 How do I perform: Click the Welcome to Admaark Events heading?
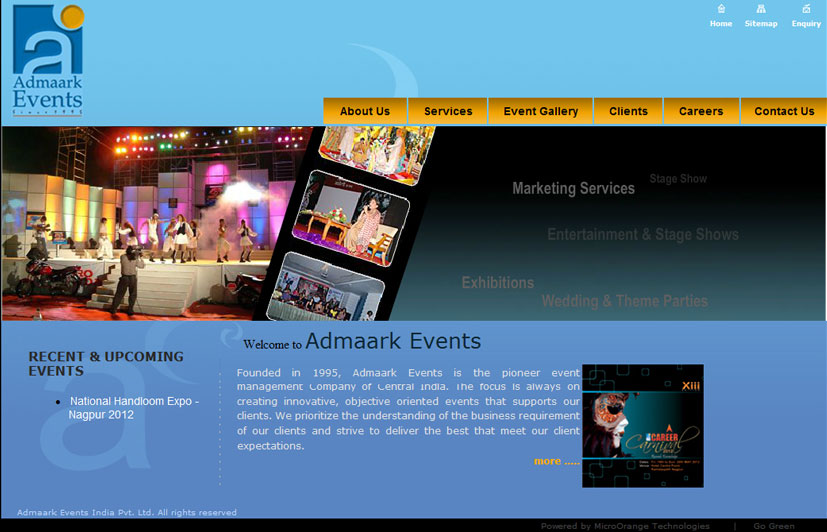pos(362,341)
